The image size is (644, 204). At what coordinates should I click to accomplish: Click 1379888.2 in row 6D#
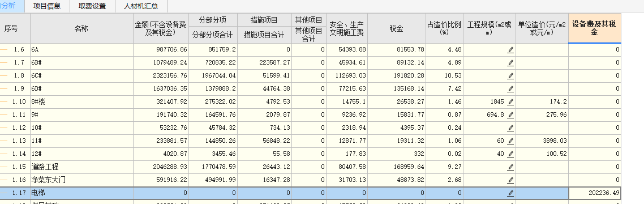[x=221, y=89]
